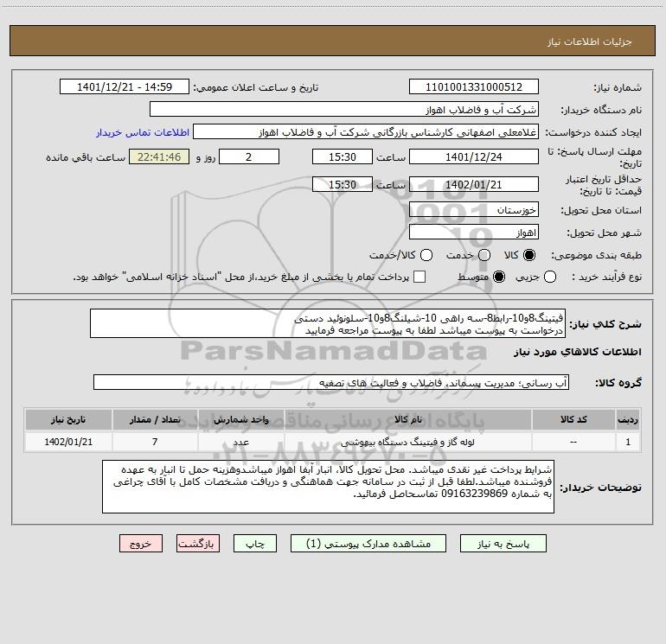Click the واحد شمارش column header
The image size is (666, 644).
(240, 420)
